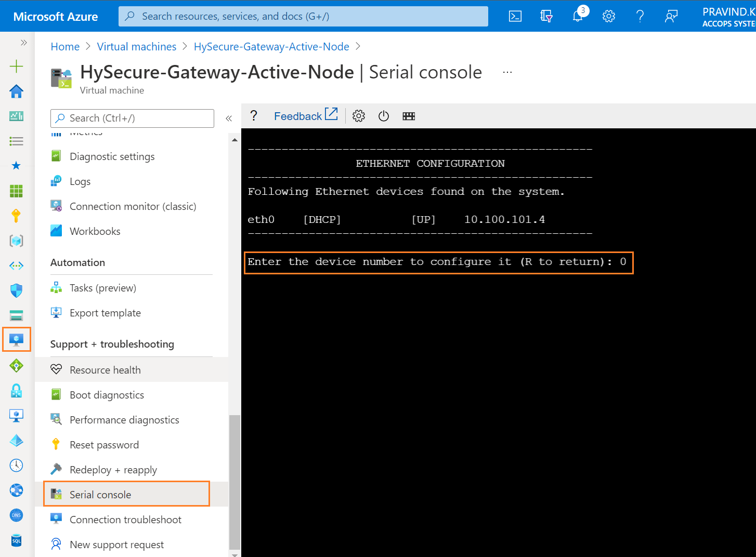Expand the left portal menu chevrons
756x557 pixels.
23,43
